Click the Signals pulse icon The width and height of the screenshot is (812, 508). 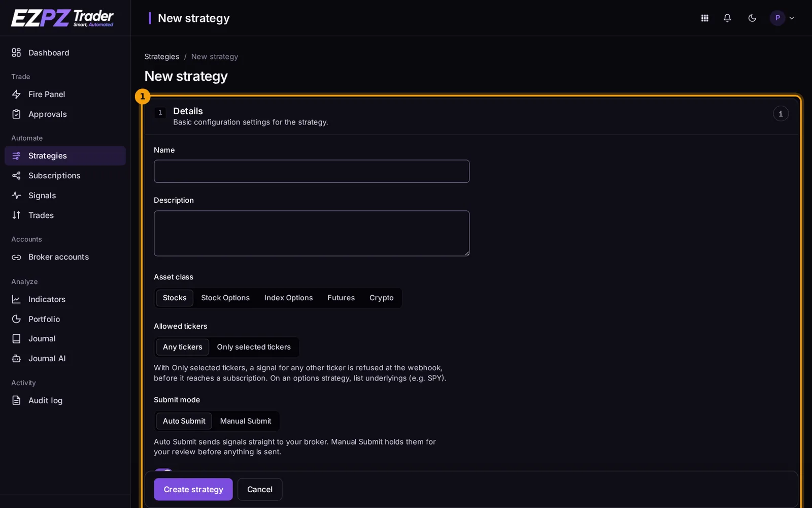pyautogui.click(x=16, y=196)
